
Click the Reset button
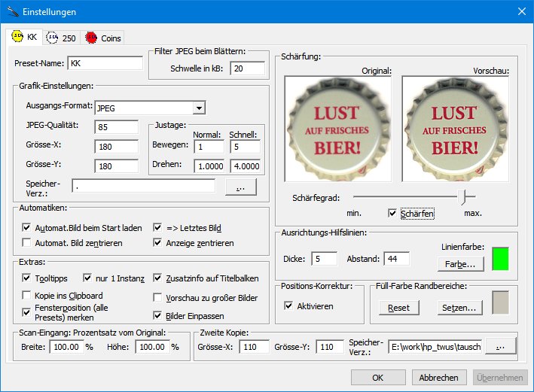click(398, 308)
